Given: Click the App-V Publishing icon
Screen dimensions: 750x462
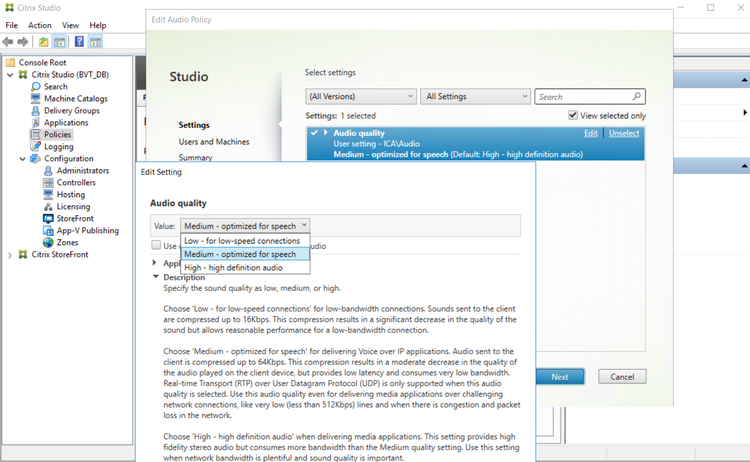Looking at the screenshot, I should (48, 231).
